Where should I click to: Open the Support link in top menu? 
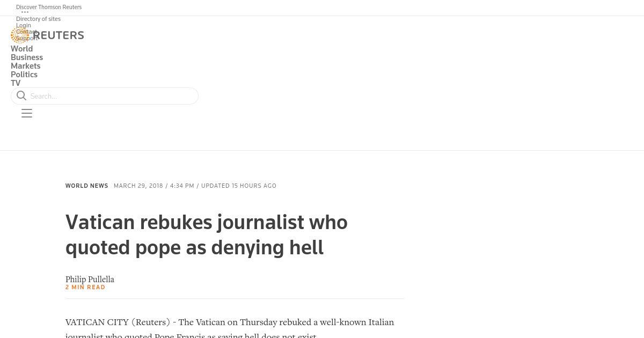27,38
